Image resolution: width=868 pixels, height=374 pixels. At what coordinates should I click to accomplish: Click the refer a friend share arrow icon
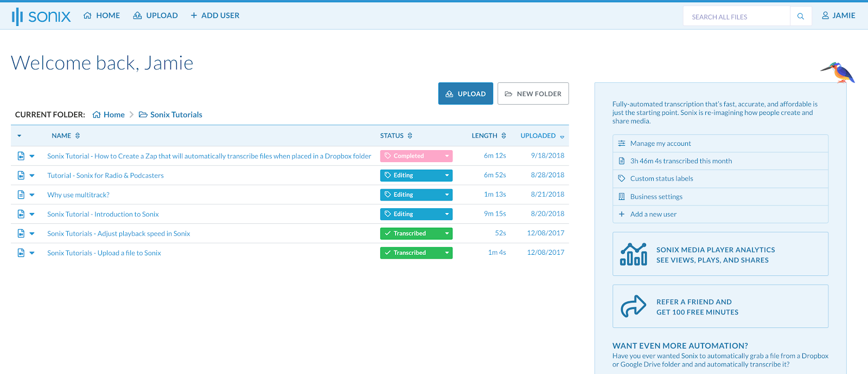click(633, 306)
